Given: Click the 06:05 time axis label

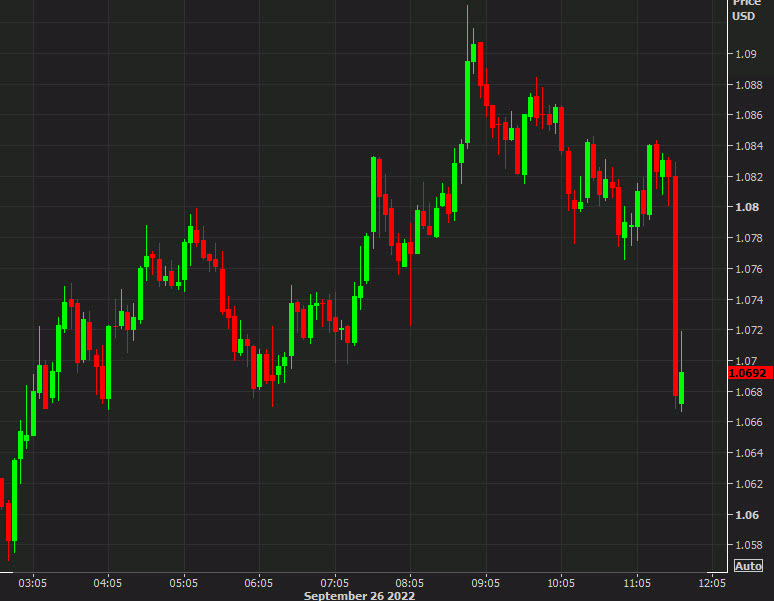Looking at the screenshot, I should tap(259, 583).
